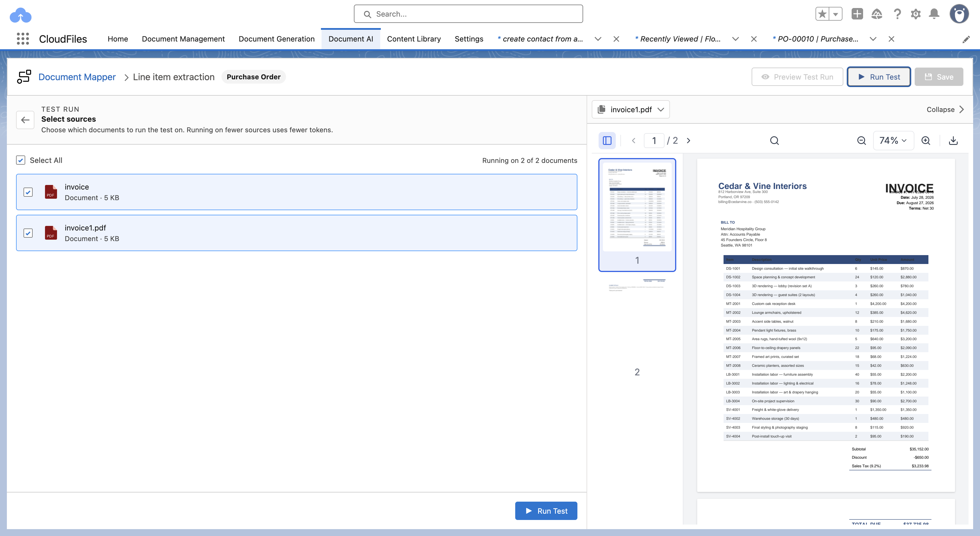
Task: Open the Home tab
Action: pos(117,39)
